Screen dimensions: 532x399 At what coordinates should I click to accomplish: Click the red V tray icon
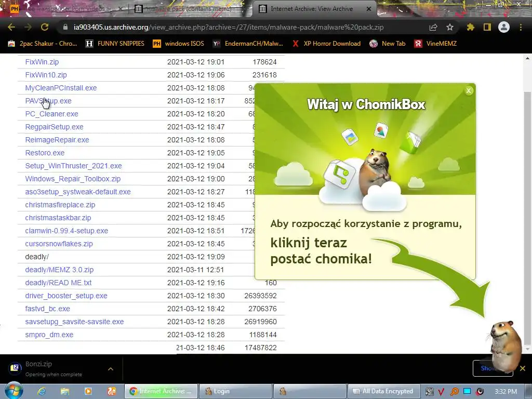441,392
